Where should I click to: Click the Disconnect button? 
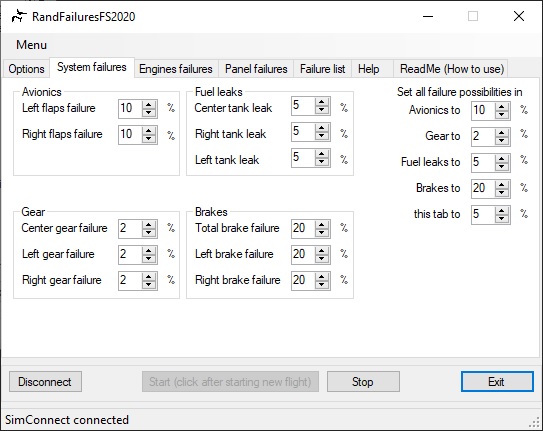(x=45, y=382)
